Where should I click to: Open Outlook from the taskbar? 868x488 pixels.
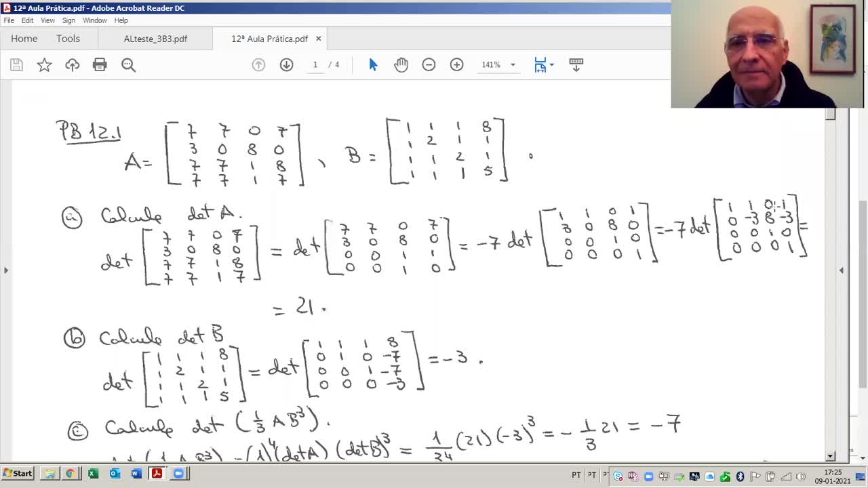tap(115, 474)
